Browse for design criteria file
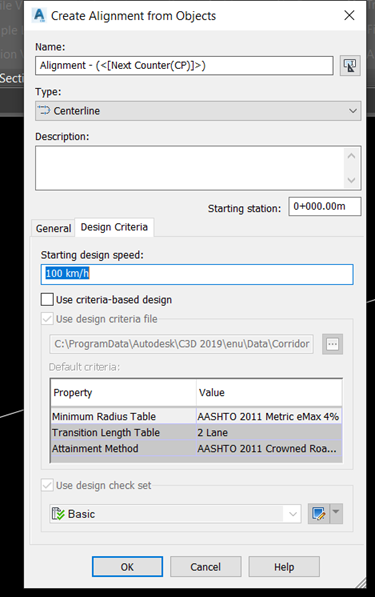This screenshot has height=597, width=375. (332, 344)
